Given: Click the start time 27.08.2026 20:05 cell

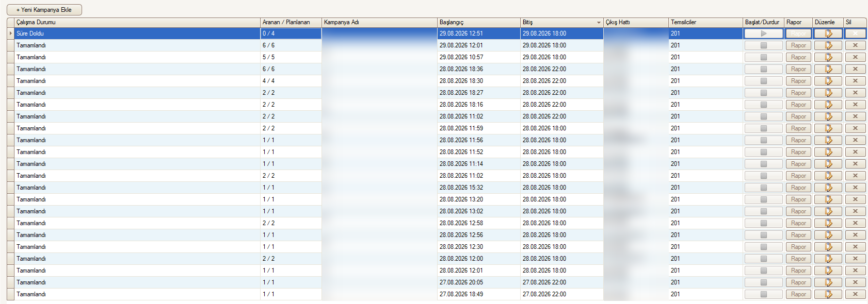Looking at the screenshot, I should [x=479, y=282].
